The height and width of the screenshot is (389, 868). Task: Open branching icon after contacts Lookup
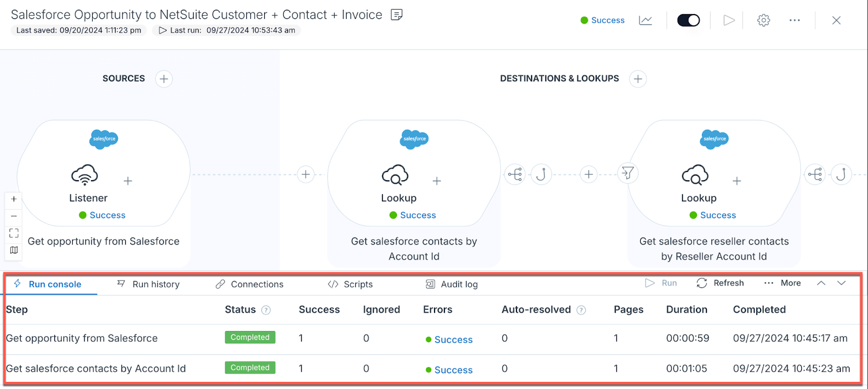[x=515, y=174]
